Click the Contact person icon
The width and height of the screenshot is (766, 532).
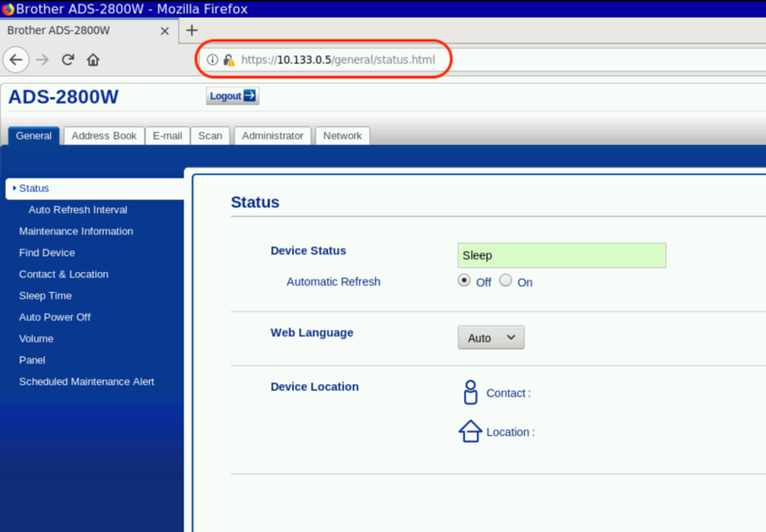pyautogui.click(x=470, y=393)
